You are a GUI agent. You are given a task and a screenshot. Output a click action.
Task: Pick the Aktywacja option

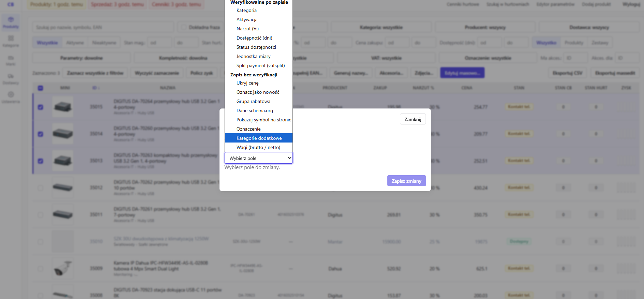[x=259, y=19]
